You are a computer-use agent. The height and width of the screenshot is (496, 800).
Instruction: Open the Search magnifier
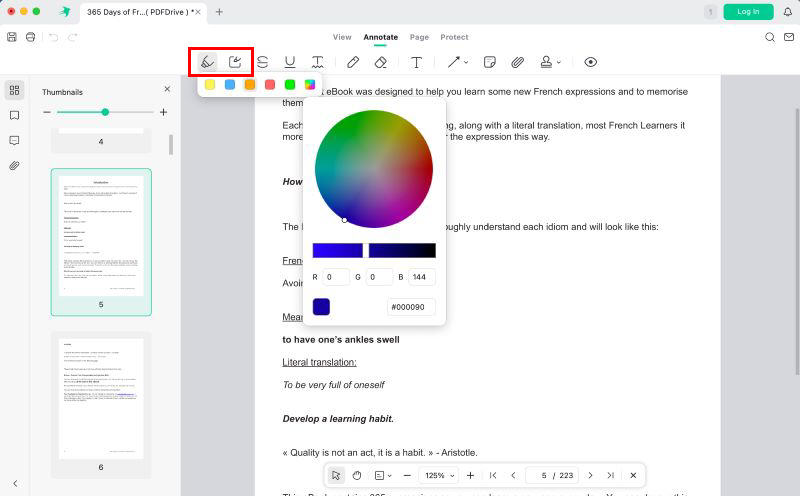pos(770,37)
